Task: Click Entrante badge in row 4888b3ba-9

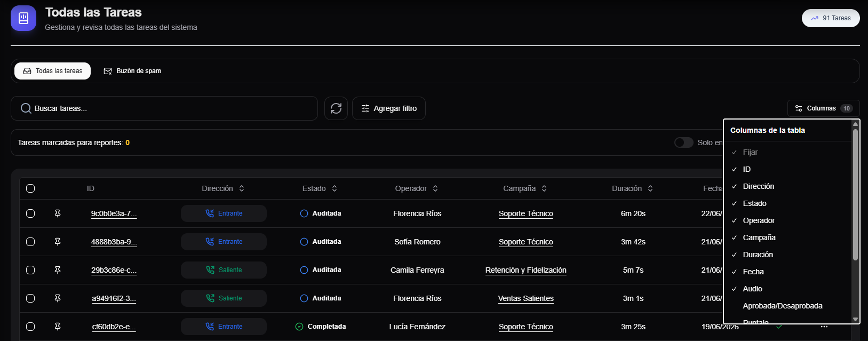Action: point(224,242)
